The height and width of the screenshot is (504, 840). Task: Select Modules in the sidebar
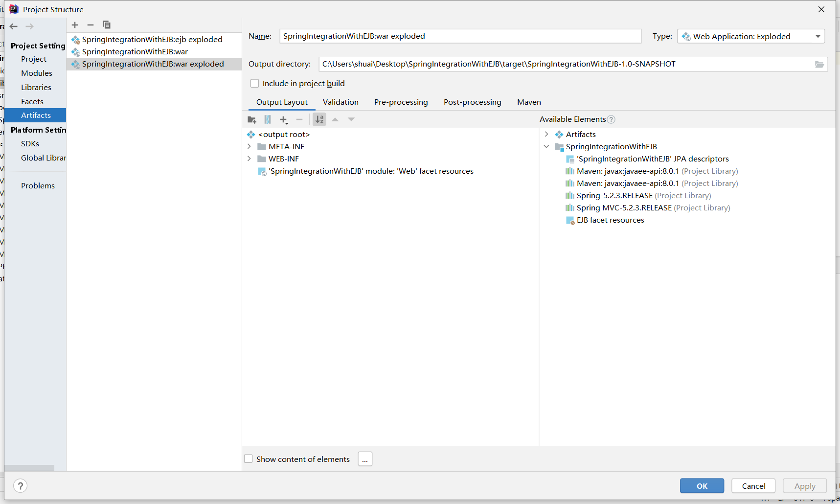click(37, 73)
